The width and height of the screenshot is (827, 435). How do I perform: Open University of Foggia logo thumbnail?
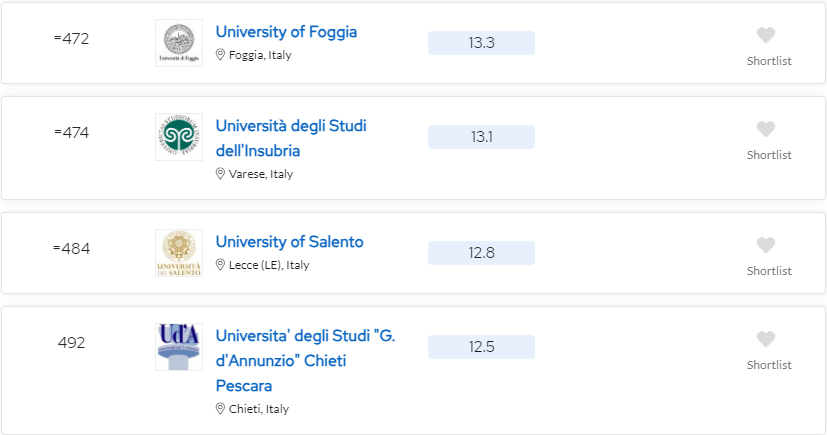coord(179,43)
